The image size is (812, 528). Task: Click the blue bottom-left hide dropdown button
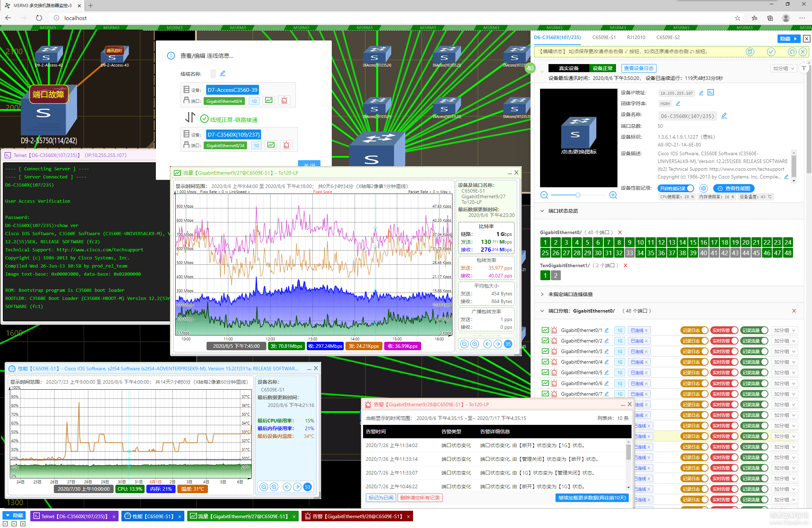coord(14,515)
